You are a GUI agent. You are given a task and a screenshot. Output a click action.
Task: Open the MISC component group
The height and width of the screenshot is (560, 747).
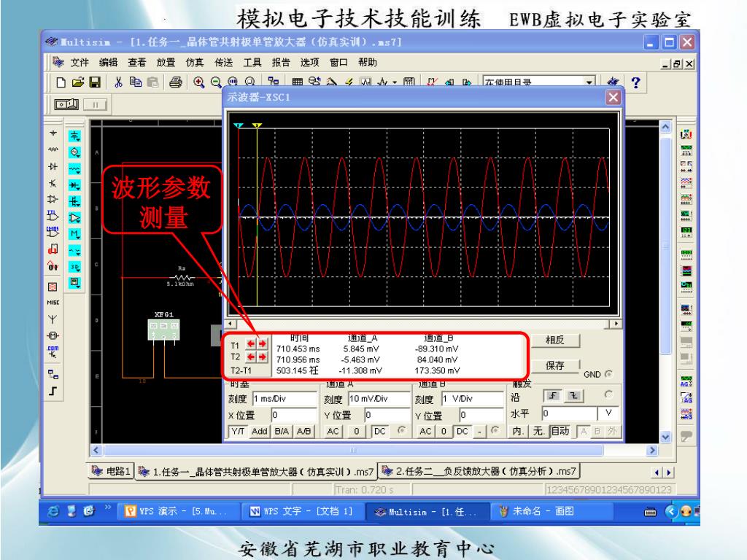pyautogui.click(x=53, y=303)
